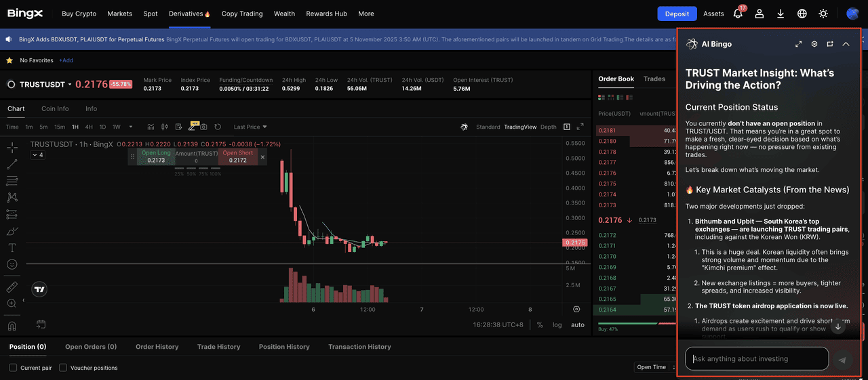Open AI Bingo settings gear
This screenshot has height=380, width=868.
click(814, 44)
